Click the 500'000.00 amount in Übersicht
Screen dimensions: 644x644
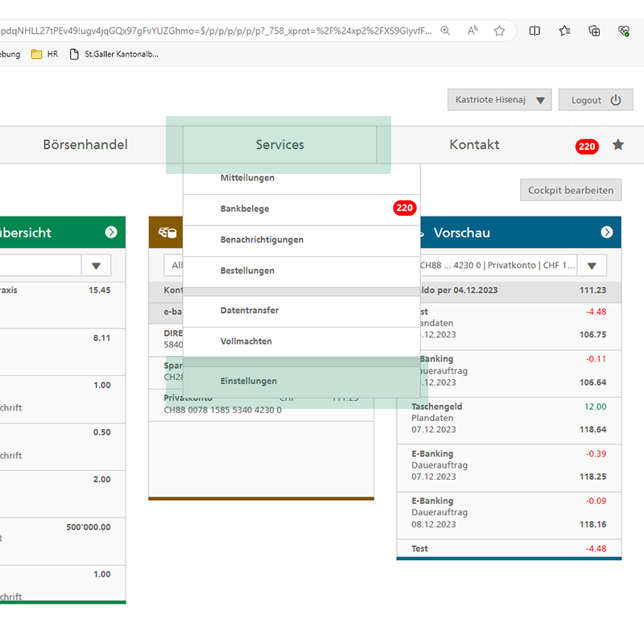(x=89, y=527)
